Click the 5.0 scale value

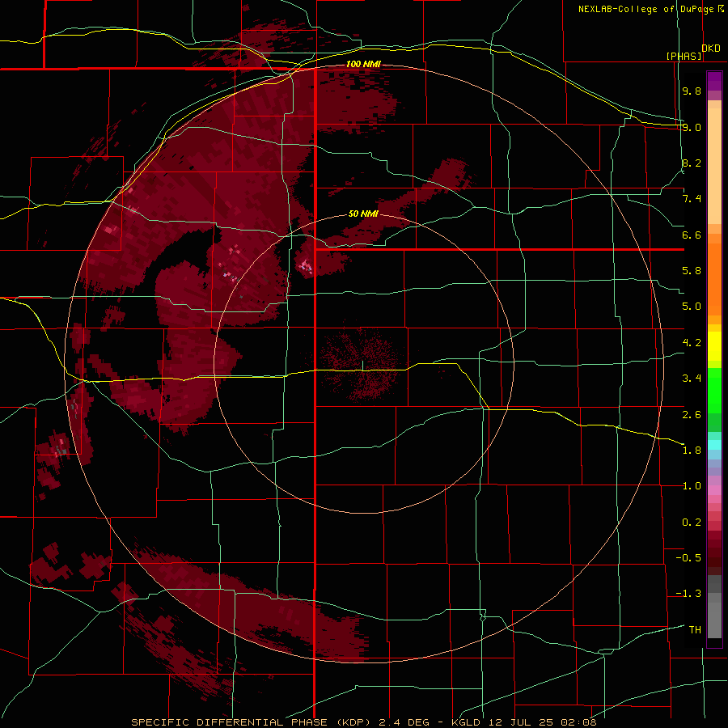click(x=692, y=307)
